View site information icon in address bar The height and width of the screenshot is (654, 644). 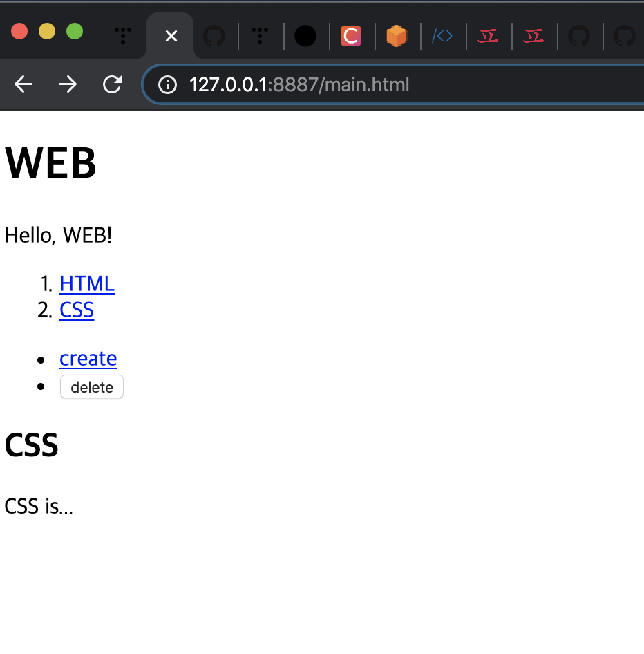168,84
